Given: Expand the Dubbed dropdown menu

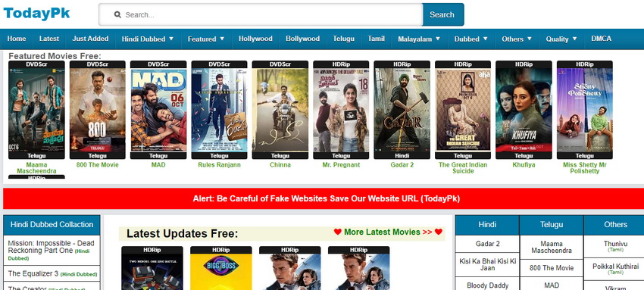Looking at the screenshot, I should 471,39.
